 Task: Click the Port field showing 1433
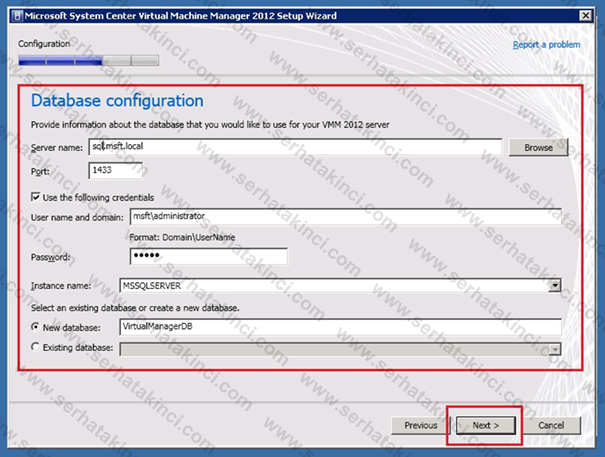[115, 170]
